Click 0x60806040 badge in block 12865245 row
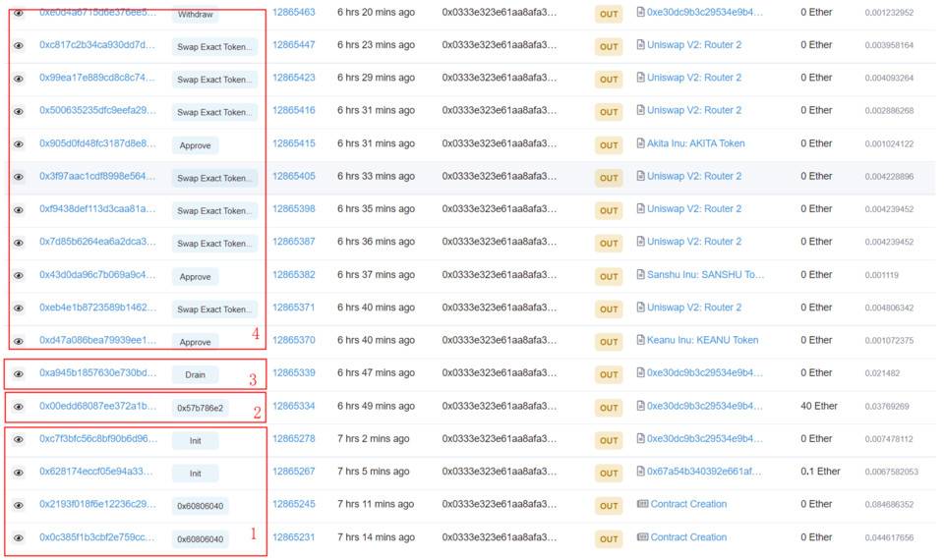 (200, 507)
